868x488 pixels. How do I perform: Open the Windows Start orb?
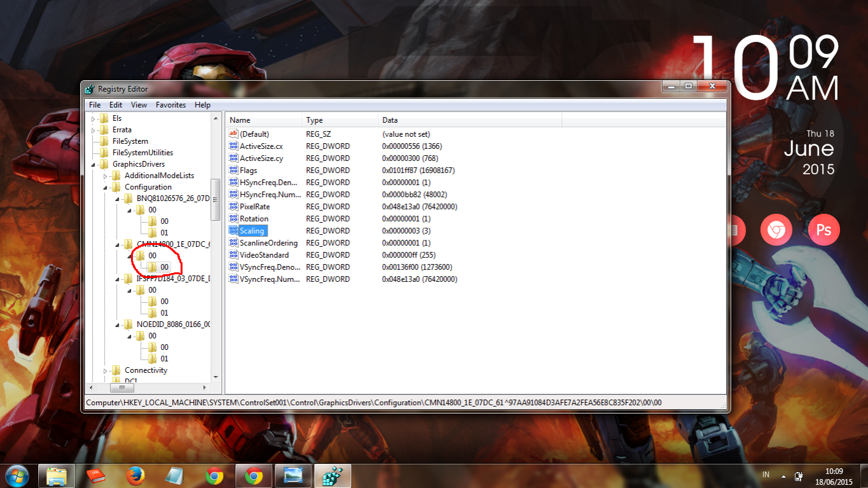pyautogui.click(x=17, y=475)
